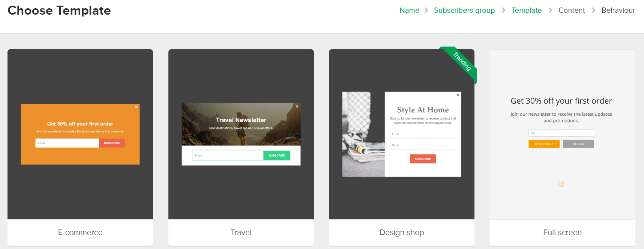The image size is (644, 249).
Task: Click the gray No, Thanks button
Action: pyautogui.click(x=578, y=144)
